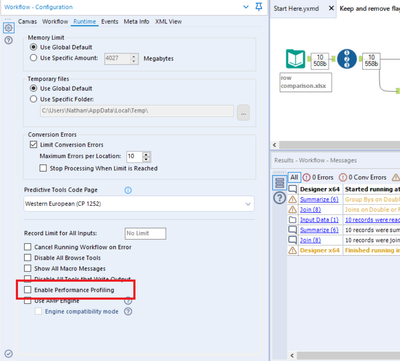The height and width of the screenshot is (361, 400).
Task: Close the Start Here.yxmd tab
Action: pos(331,8)
